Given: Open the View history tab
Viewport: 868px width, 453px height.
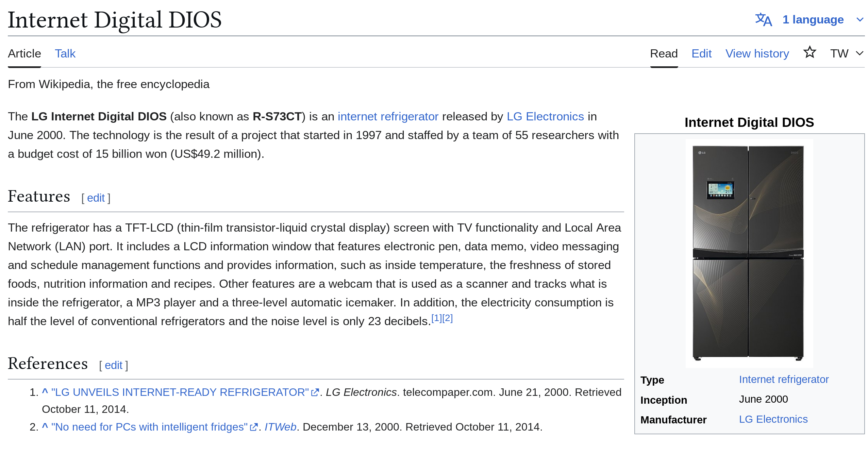Looking at the screenshot, I should [x=757, y=53].
